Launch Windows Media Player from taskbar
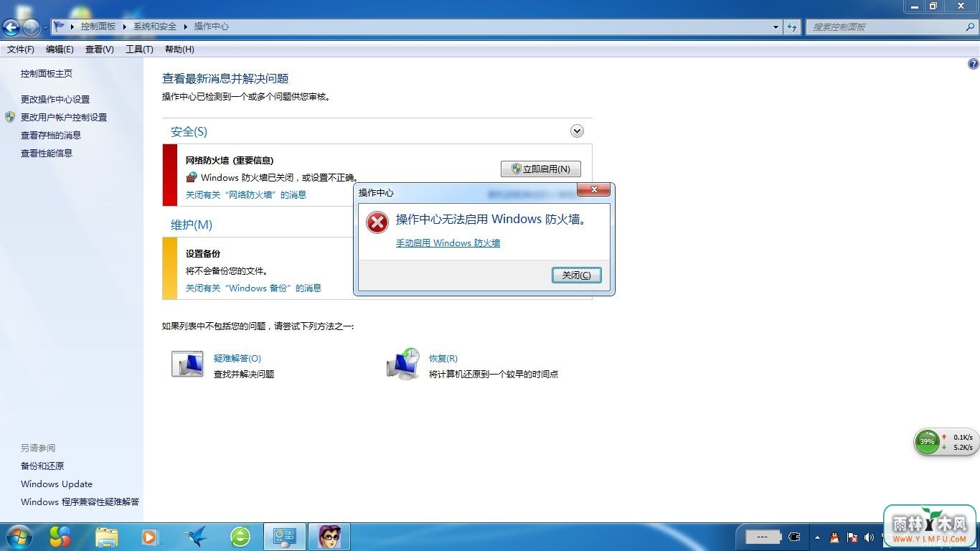 pyautogui.click(x=150, y=537)
